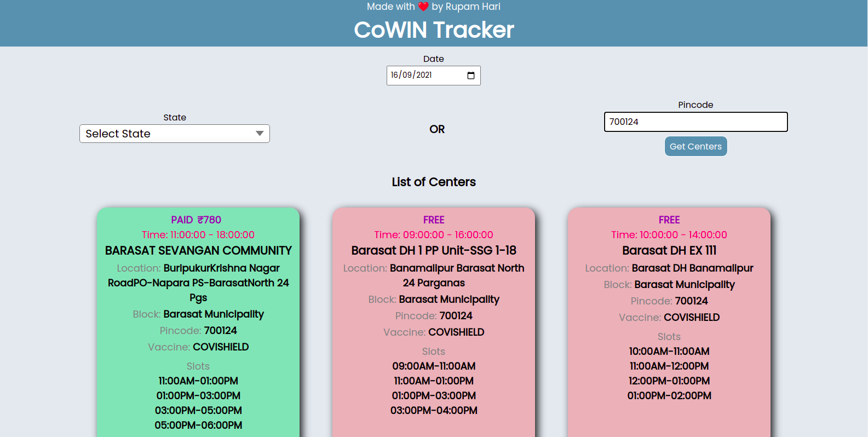
Task: Click into the Pincode input field
Action: click(695, 122)
